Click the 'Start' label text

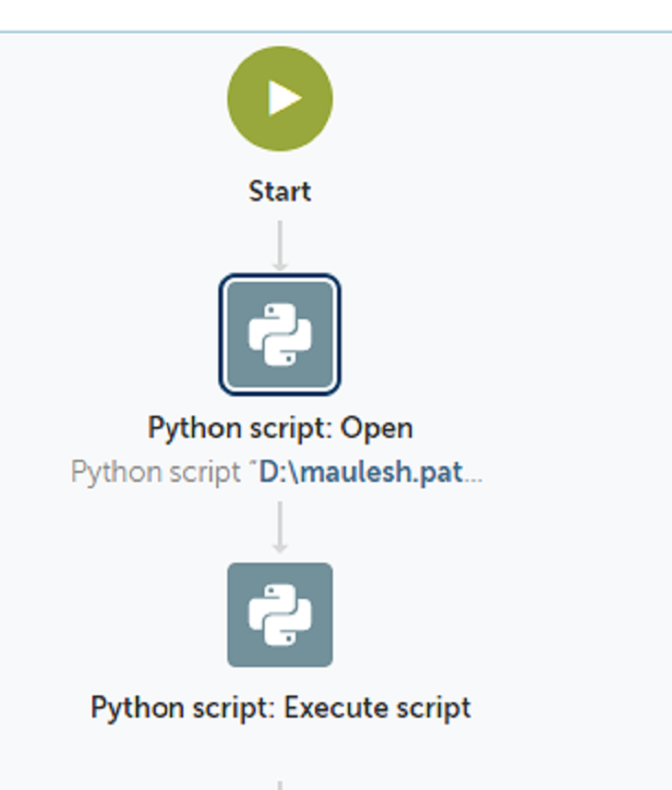pyautogui.click(x=280, y=191)
